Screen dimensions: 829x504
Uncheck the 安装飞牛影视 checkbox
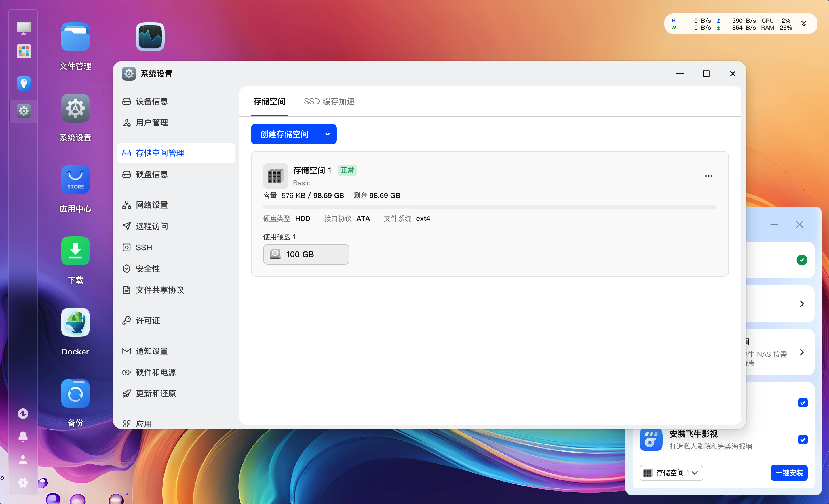(803, 440)
